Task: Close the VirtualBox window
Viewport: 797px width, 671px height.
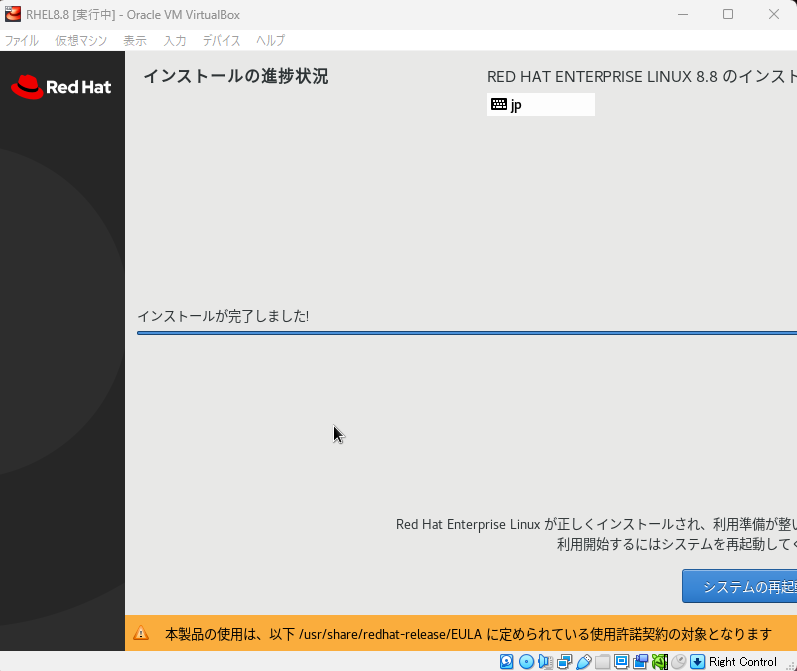Action: pyautogui.click(x=774, y=14)
